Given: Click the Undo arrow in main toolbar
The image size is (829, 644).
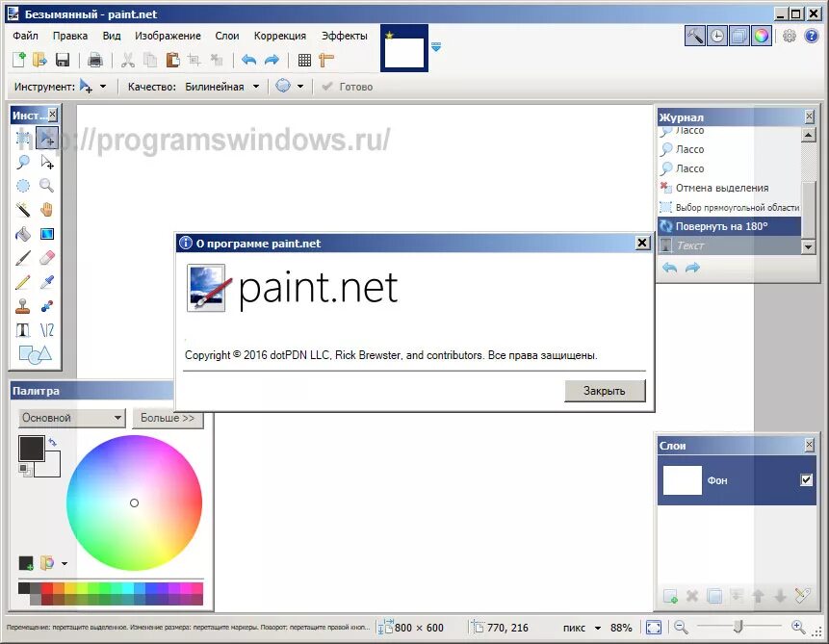Looking at the screenshot, I should click(x=248, y=60).
